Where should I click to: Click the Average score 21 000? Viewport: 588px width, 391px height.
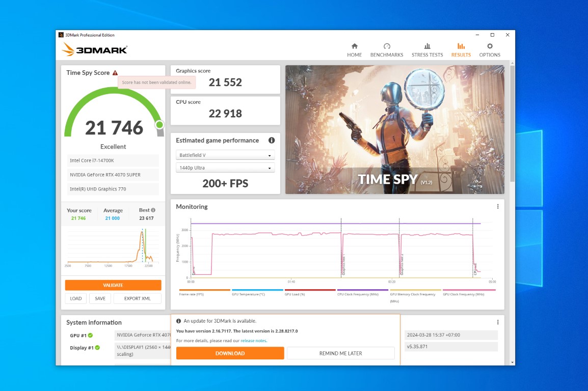113,218
